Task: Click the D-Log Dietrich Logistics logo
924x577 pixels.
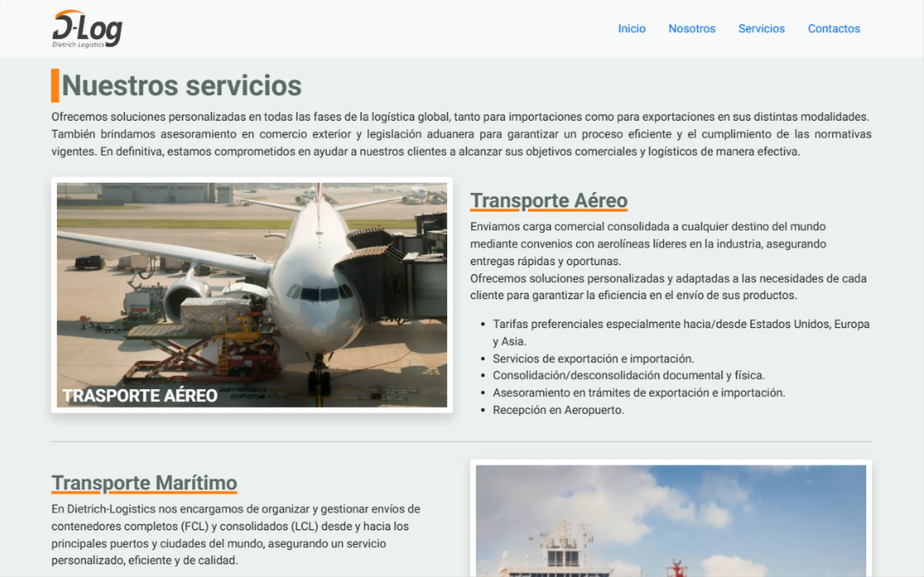Action: [x=87, y=29]
